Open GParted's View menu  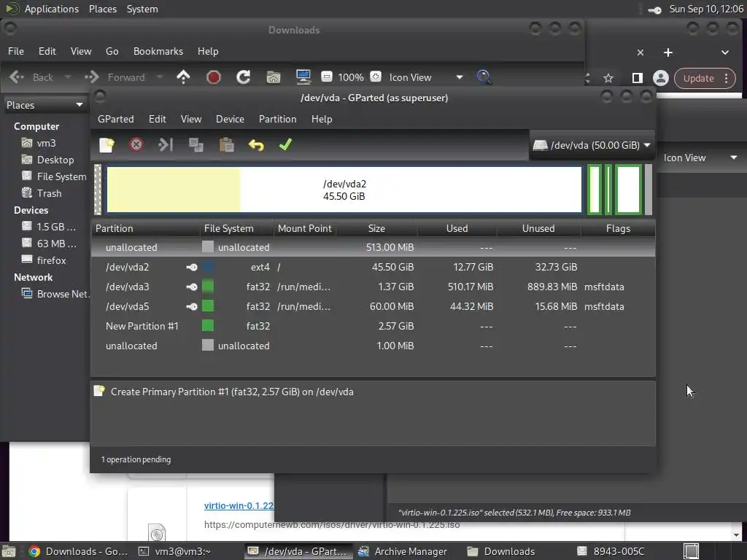coord(191,119)
